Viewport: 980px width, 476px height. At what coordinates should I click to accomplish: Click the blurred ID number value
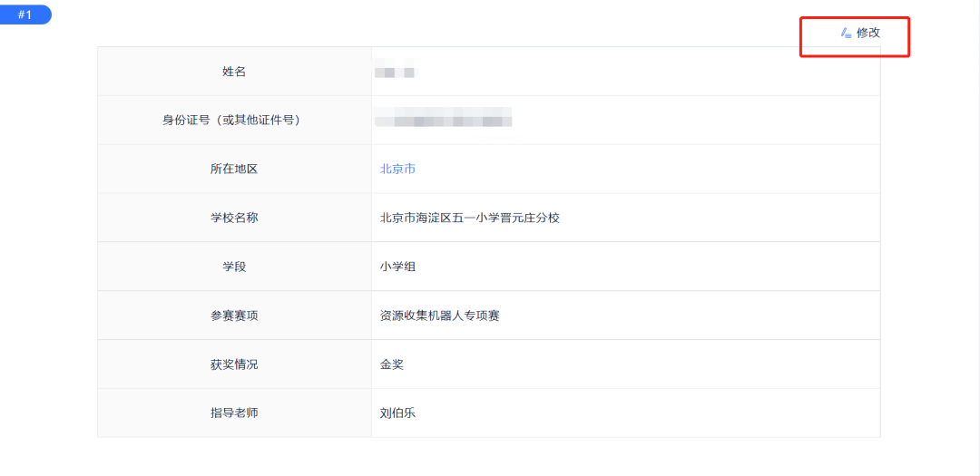click(x=443, y=118)
